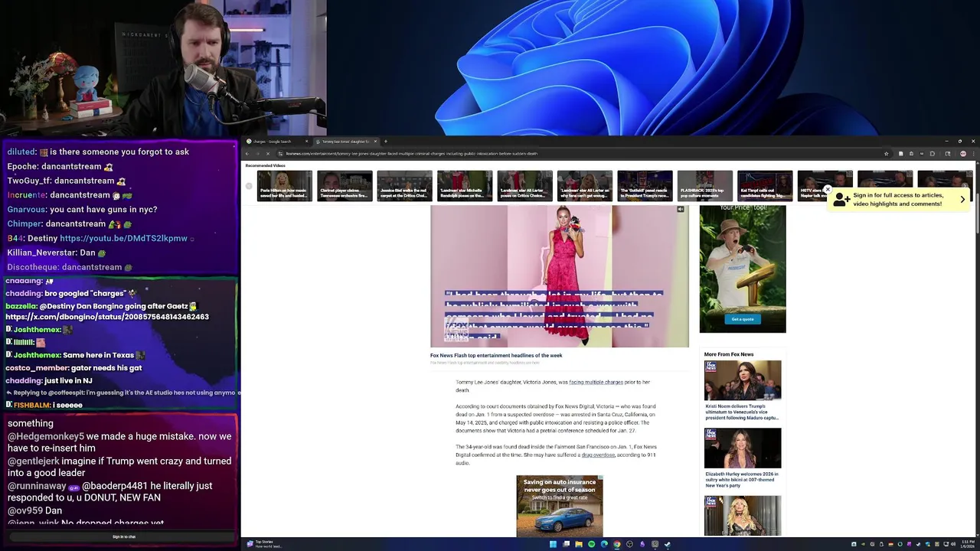Play the Jessica Biel recommended video
980x551 pixels.
pyautogui.click(x=404, y=186)
